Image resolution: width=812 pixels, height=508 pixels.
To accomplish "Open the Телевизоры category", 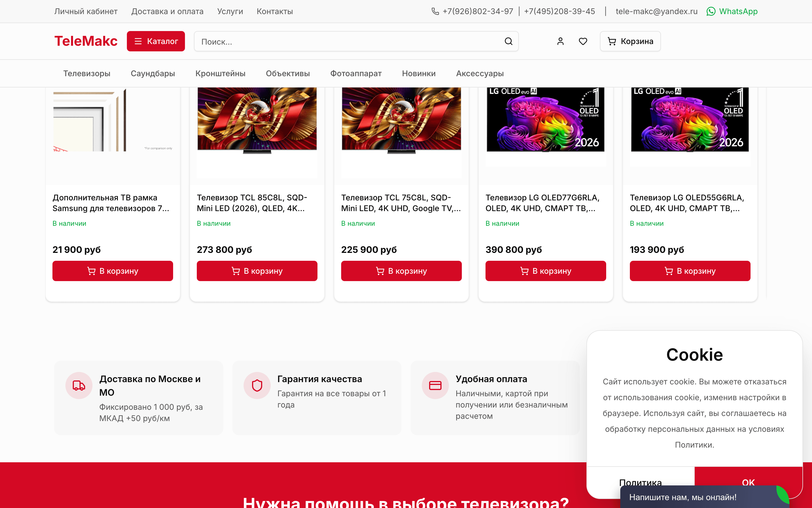I will pos(87,74).
